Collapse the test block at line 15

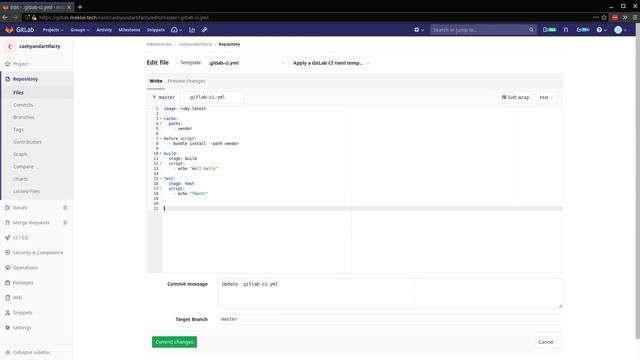click(160, 178)
